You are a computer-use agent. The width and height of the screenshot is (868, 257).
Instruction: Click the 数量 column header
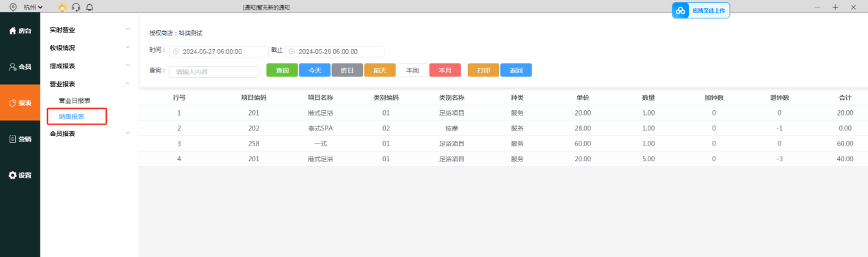tap(649, 98)
